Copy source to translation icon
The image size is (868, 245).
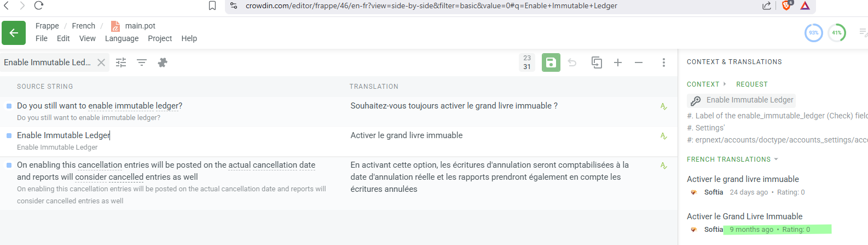597,62
